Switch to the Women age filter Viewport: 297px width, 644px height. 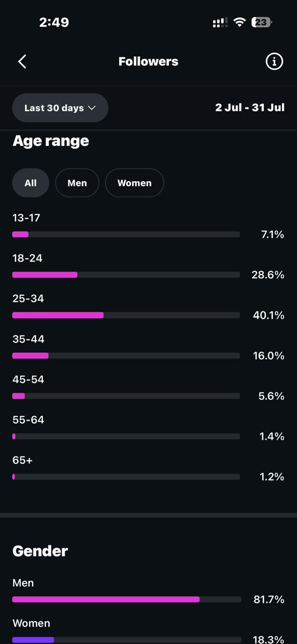(x=134, y=183)
